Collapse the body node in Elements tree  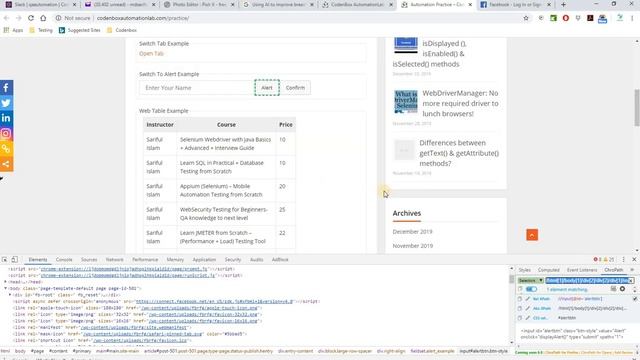(x=5, y=288)
